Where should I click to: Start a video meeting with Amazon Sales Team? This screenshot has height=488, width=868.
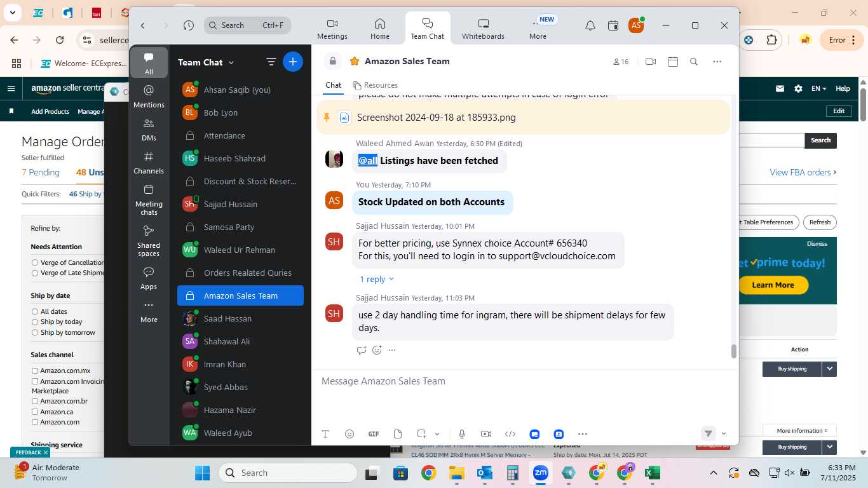coord(651,62)
